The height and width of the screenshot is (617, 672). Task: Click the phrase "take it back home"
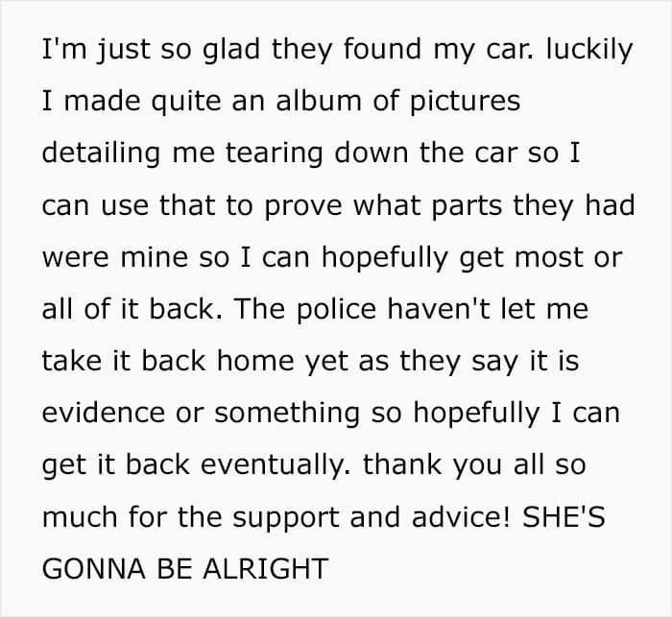coord(168,361)
